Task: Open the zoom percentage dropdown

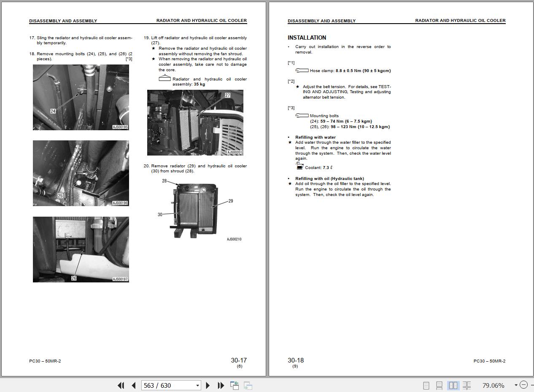Action: point(516,385)
